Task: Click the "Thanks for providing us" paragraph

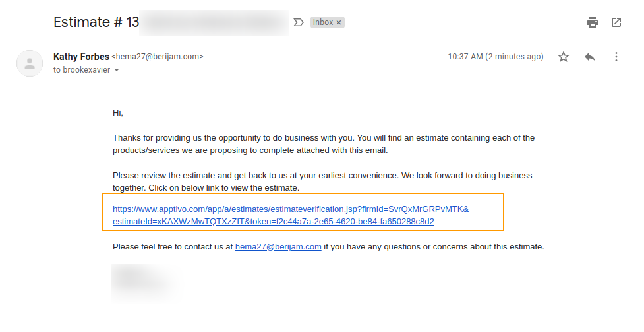Action: coord(323,144)
